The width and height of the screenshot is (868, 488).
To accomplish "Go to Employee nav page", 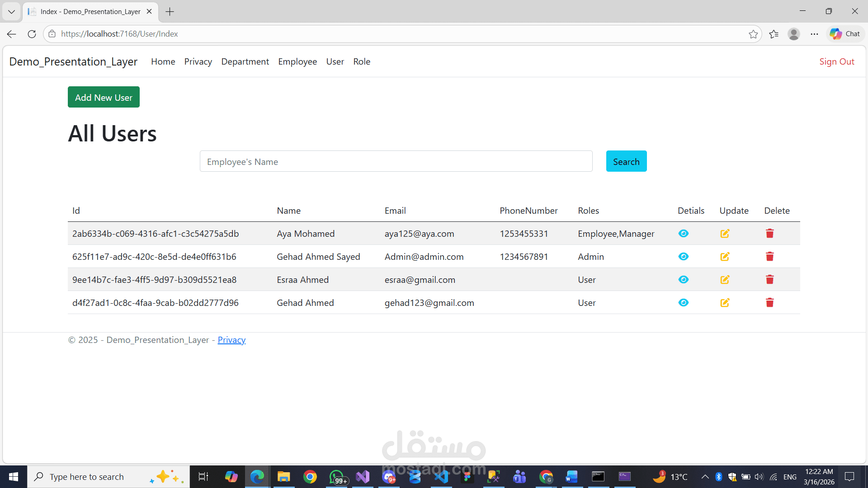I will [297, 61].
